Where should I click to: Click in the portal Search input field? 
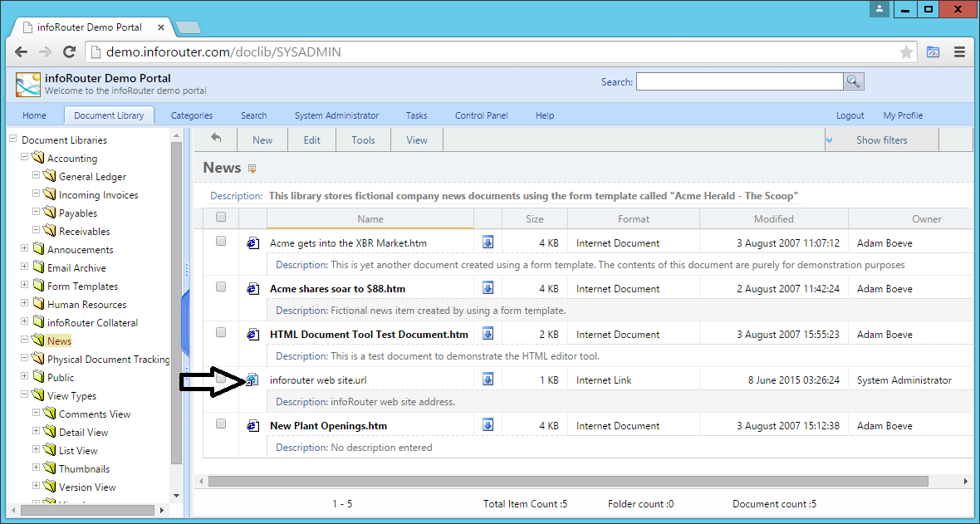[739, 81]
